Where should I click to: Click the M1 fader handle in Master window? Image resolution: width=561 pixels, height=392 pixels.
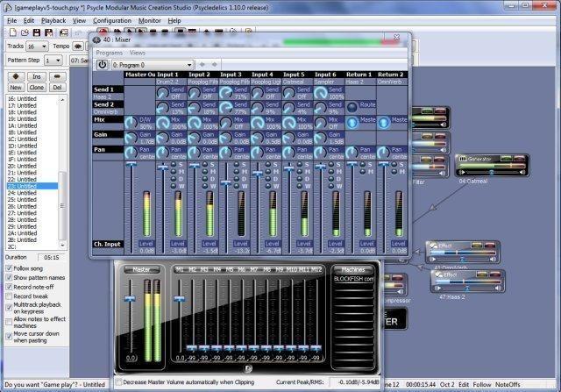pos(179,298)
